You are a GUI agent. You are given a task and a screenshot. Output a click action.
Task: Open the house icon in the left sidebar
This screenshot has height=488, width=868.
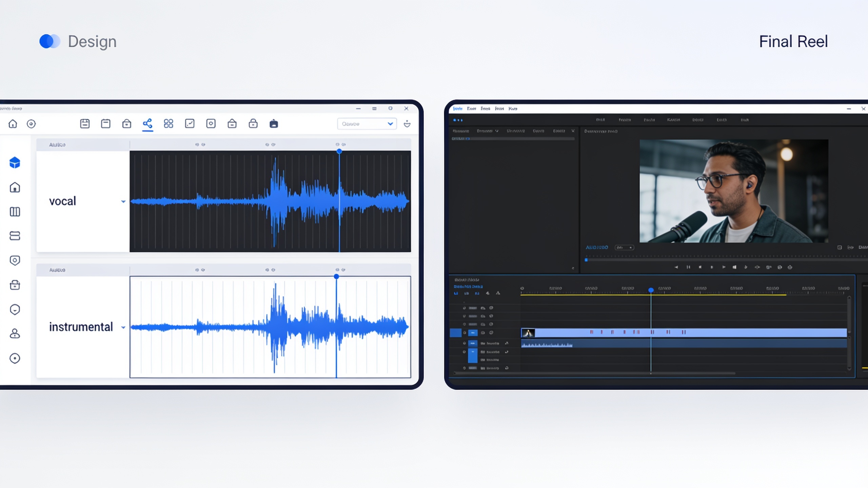pos(15,187)
